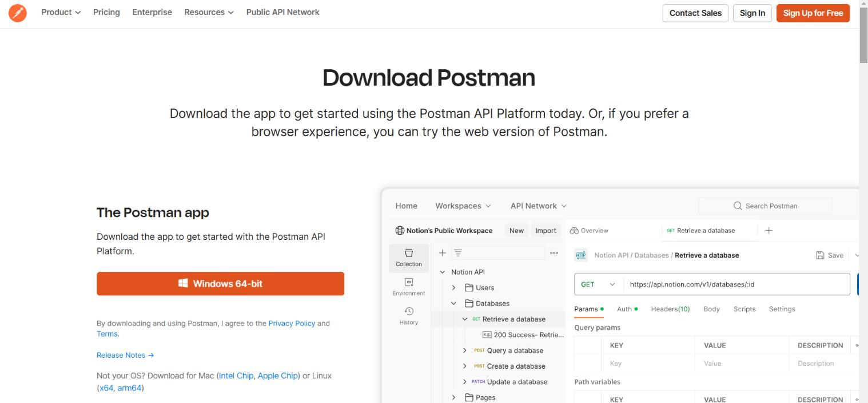Switch to the Settings tab
The height and width of the screenshot is (403, 868).
click(782, 309)
